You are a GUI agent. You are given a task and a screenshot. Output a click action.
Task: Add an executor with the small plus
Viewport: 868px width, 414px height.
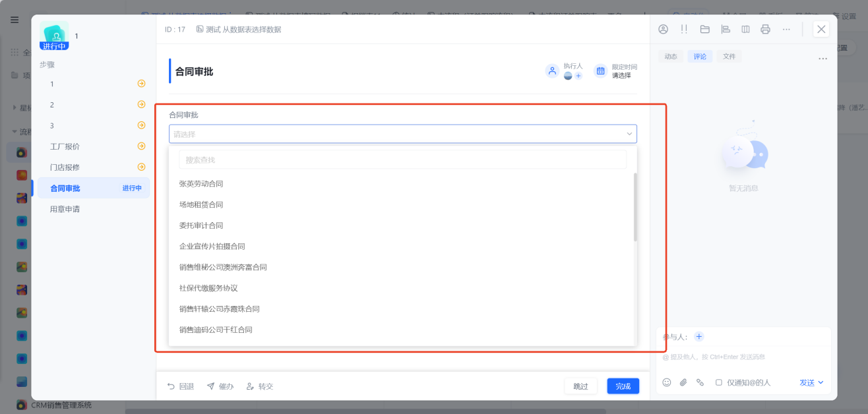coord(578,76)
